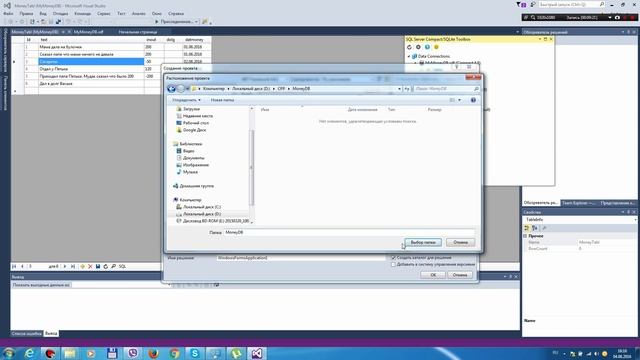
Task: Open 'Правка' menu
Action: point(26,13)
